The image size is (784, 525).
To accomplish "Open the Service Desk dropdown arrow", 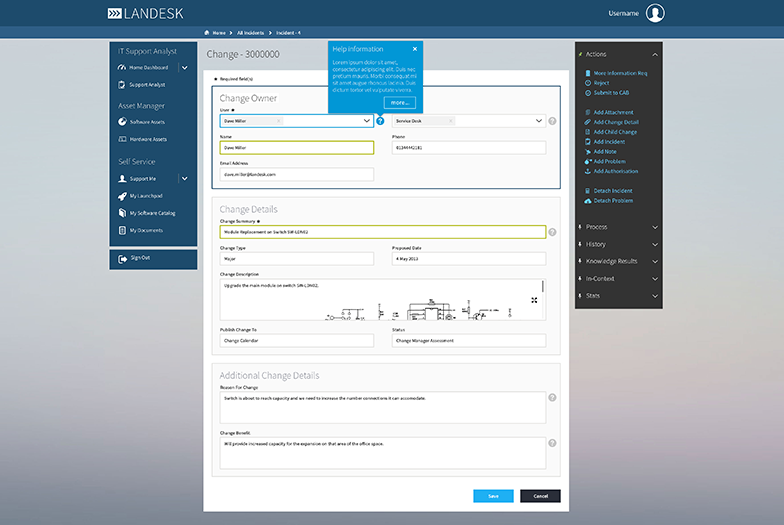I will [x=540, y=121].
